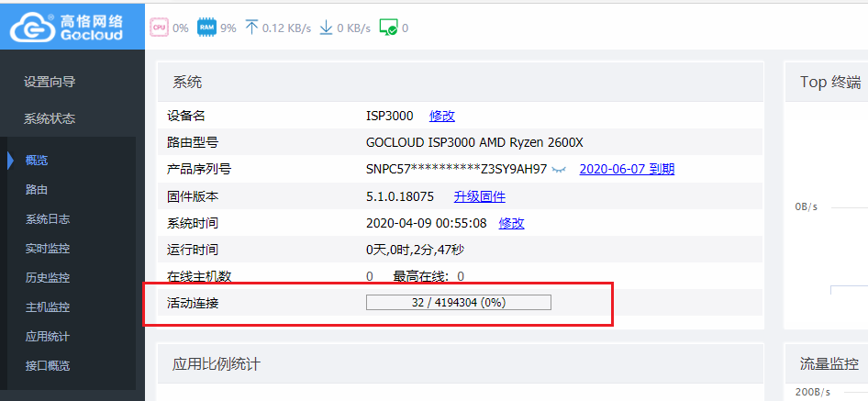This screenshot has width=868, height=401.
Task: Click the RAM usage icon
Action: pyautogui.click(x=206, y=28)
